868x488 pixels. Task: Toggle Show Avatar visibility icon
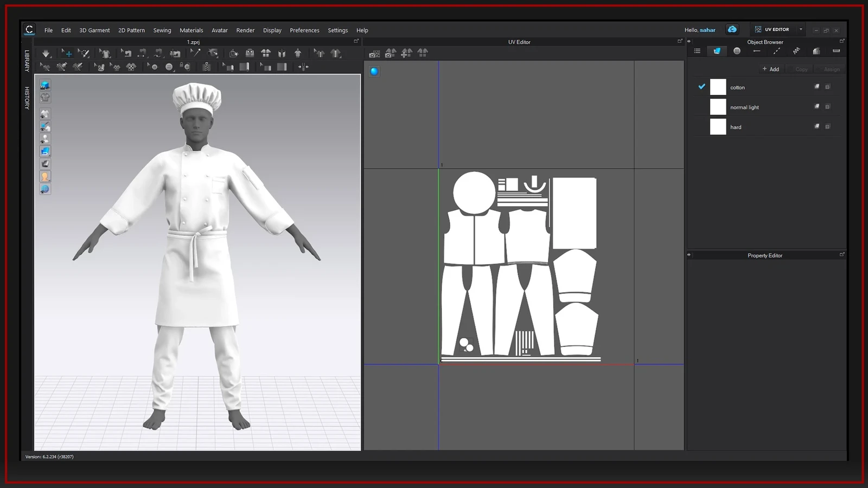click(x=45, y=139)
